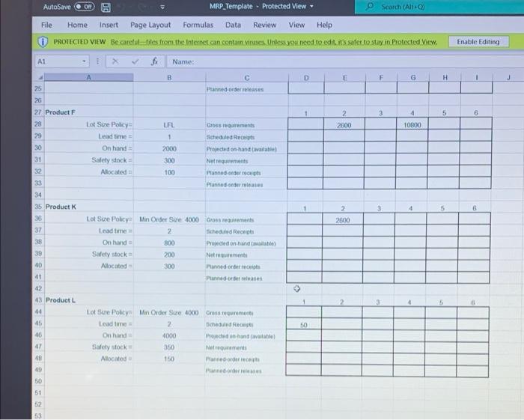524x420 pixels.
Task: Open the Help tab
Action: pos(324,25)
